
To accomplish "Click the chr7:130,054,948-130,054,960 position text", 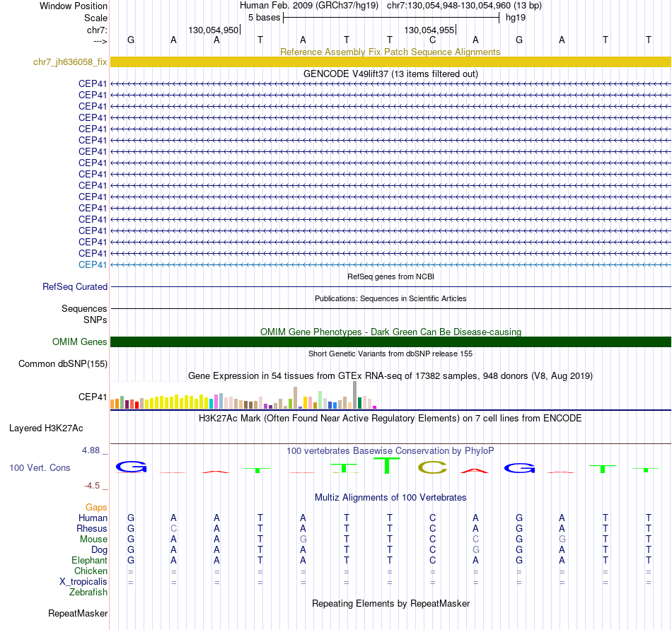I will (464, 6).
